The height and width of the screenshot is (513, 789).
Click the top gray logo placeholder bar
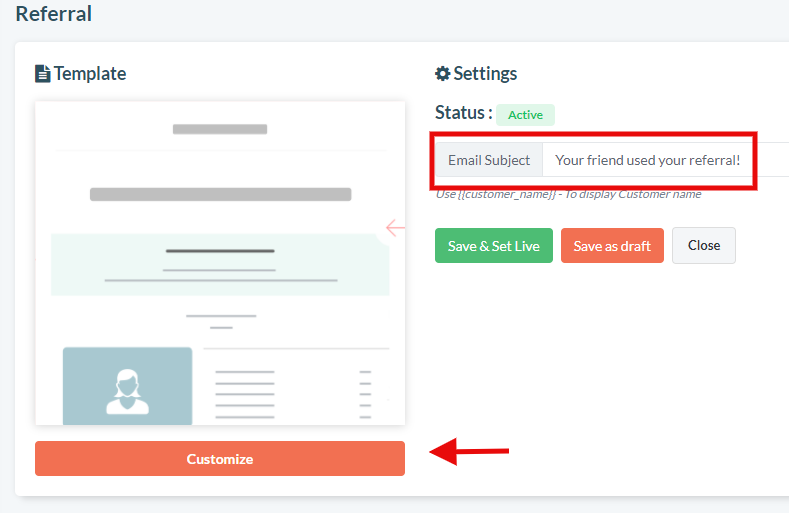[x=220, y=129]
